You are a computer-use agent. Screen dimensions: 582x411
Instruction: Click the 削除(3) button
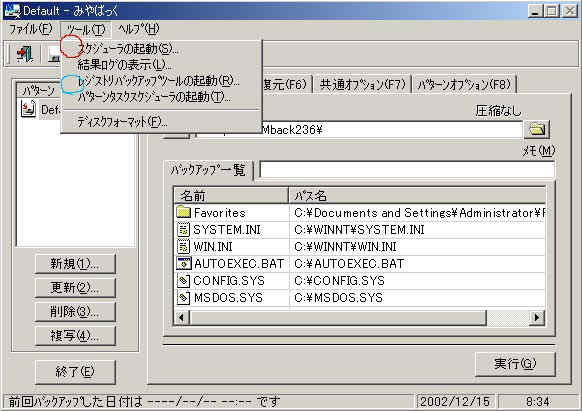click(75, 312)
